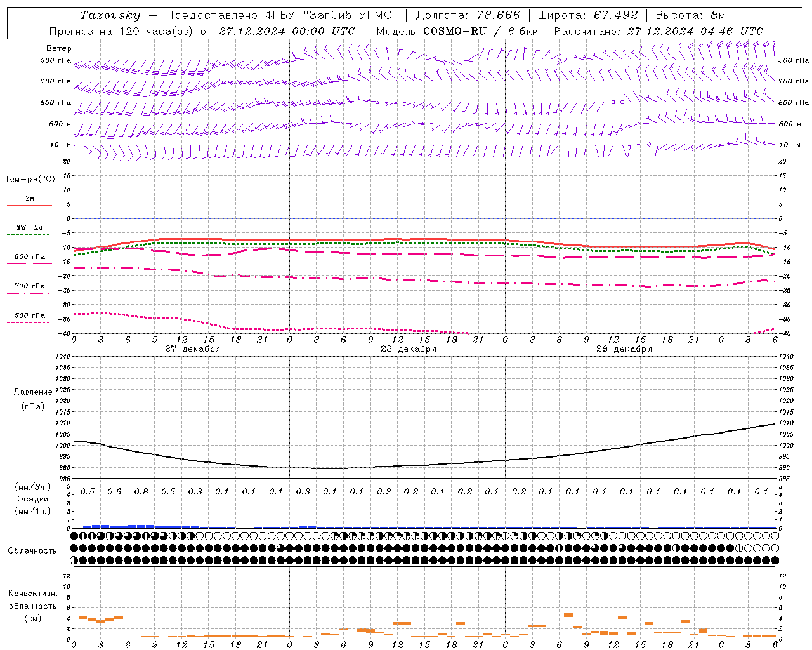Click calculation time Рассчитано: 27.12.2024 04:46 UTC
The width and height of the screenshot is (812, 650).
click(659, 31)
